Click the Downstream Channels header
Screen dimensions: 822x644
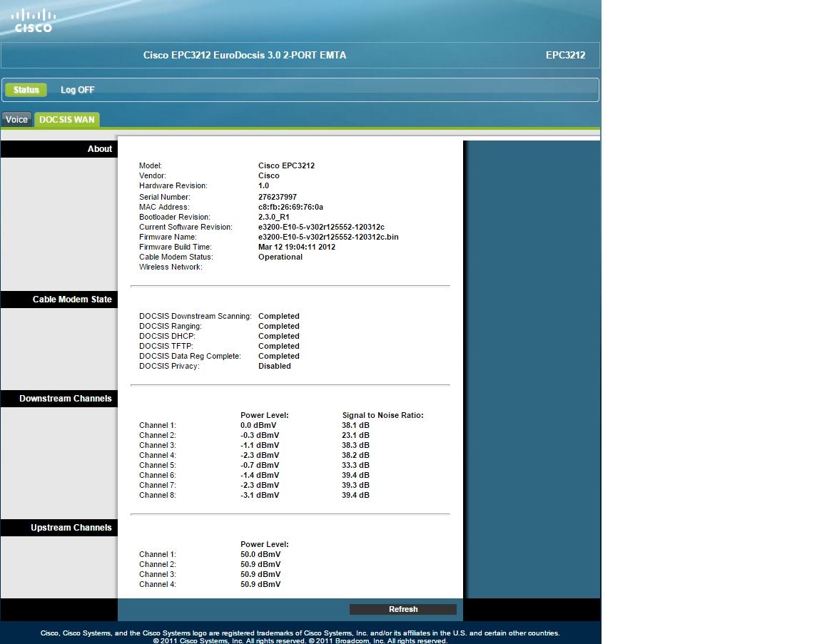click(59, 398)
